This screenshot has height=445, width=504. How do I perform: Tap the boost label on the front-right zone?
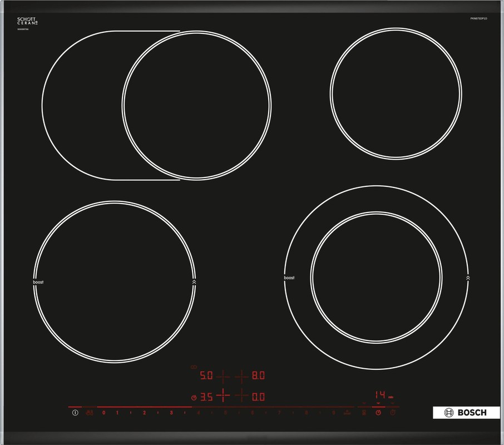point(289,278)
